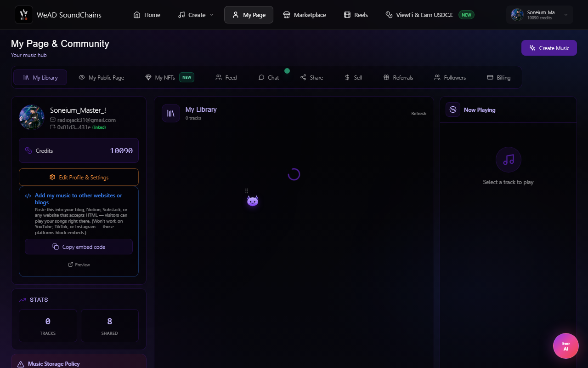Click the diamond icon beside My NFTs
Viewport: 588px width, 368px height.
tap(148, 77)
